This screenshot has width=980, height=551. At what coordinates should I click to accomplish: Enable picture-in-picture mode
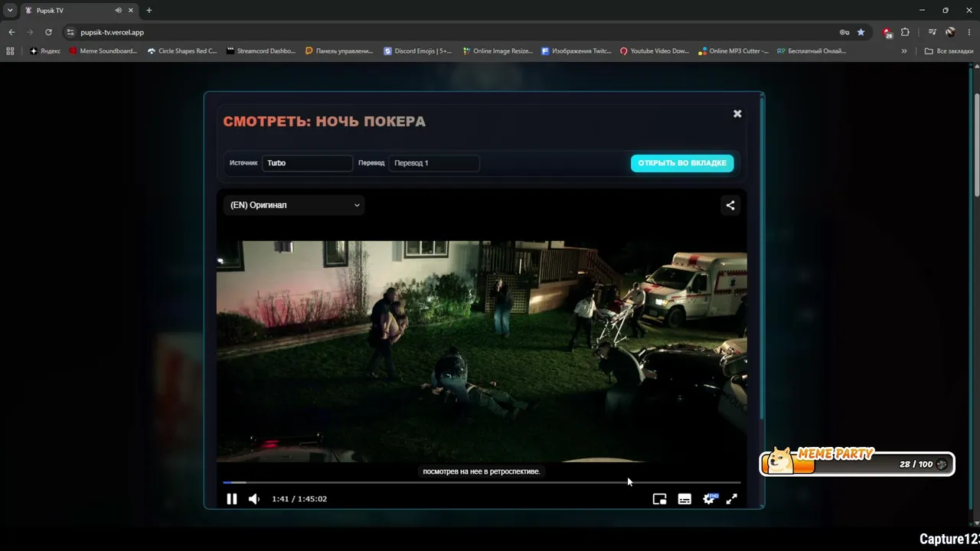click(x=659, y=499)
